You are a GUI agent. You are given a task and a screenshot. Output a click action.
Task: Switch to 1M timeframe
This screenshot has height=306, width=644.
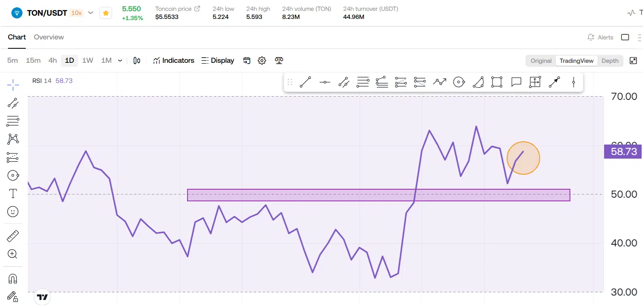(x=106, y=60)
